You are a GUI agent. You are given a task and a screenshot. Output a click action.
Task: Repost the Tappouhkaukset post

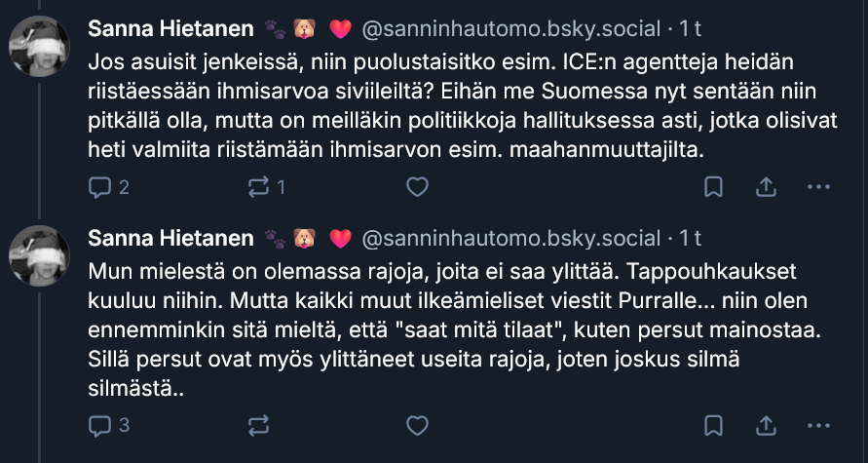[x=259, y=425]
